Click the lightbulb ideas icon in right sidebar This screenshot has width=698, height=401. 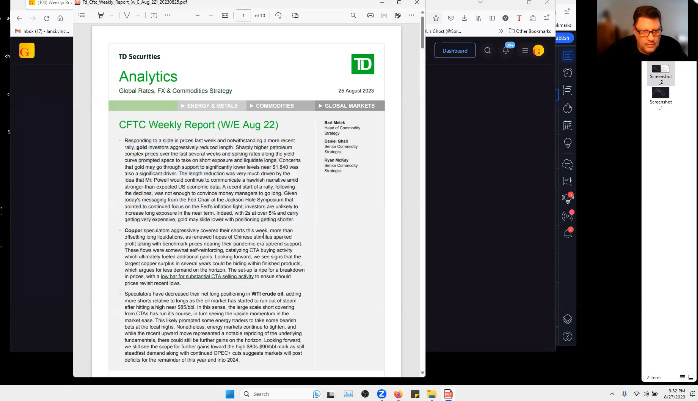567,143
